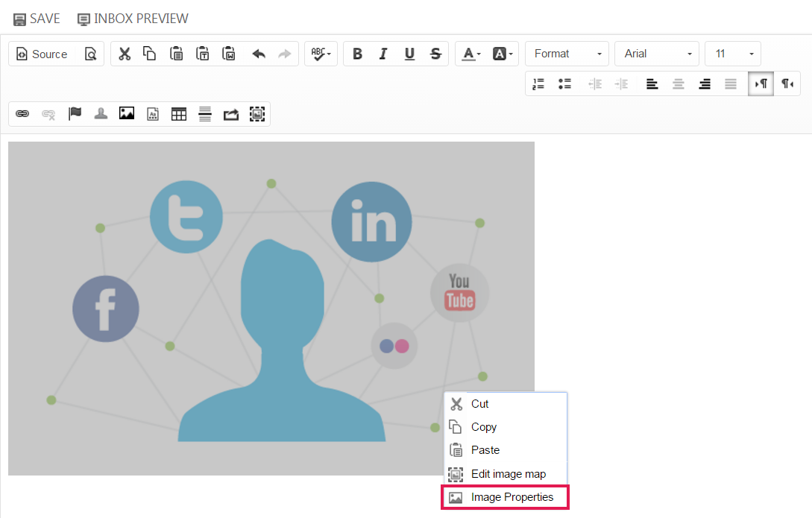Viewport: 812px width, 518px height.
Task: Click the Source view button
Action: [x=42, y=54]
